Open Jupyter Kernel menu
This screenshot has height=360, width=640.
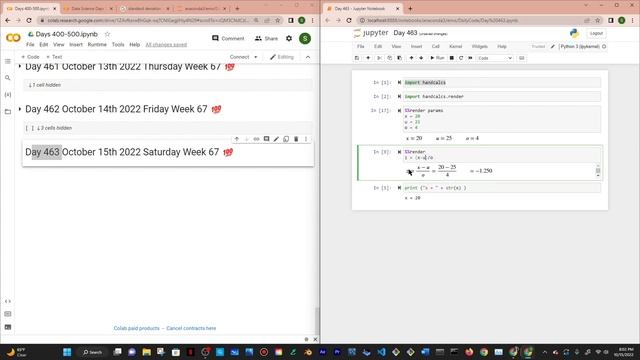(x=456, y=47)
